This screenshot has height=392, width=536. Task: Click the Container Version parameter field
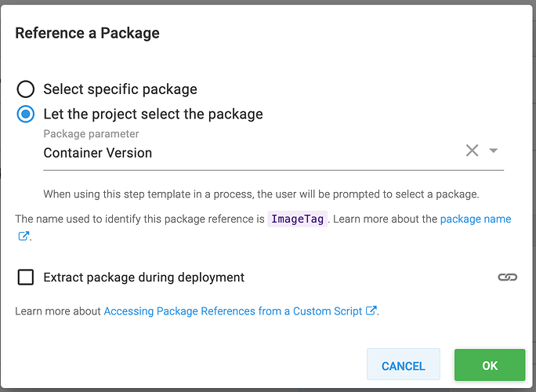coord(273,153)
